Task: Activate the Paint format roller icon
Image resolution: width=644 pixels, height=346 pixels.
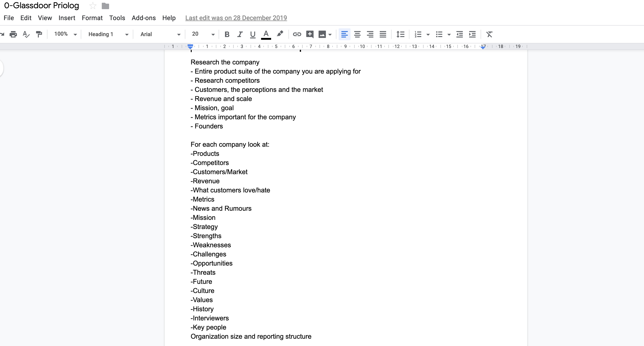Action: coord(39,34)
